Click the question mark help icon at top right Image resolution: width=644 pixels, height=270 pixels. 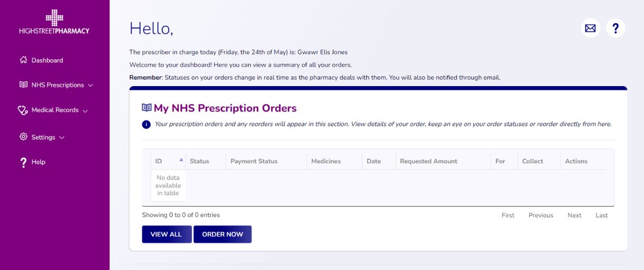616,28
